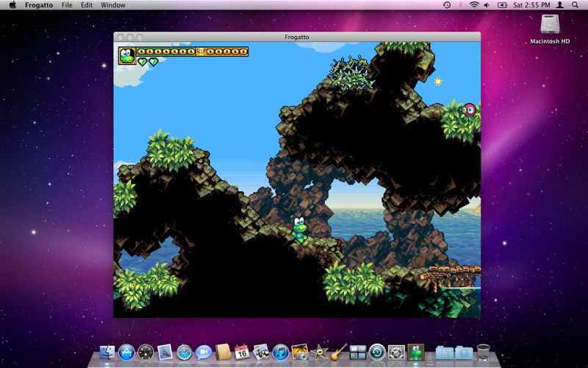Open the Frogatto application menu
Image resolution: width=588 pixels, height=368 pixels.
pyautogui.click(x=39, y=5)
